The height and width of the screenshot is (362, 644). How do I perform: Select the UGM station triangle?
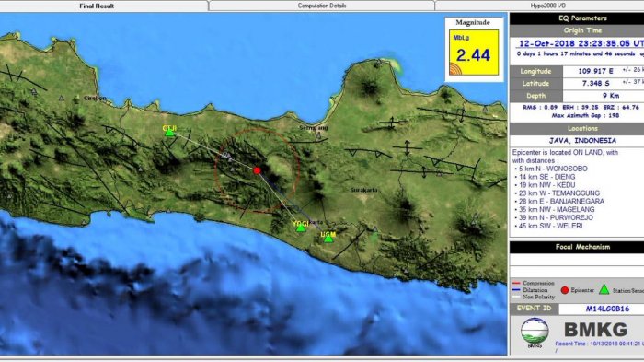(x=328, y=239)
